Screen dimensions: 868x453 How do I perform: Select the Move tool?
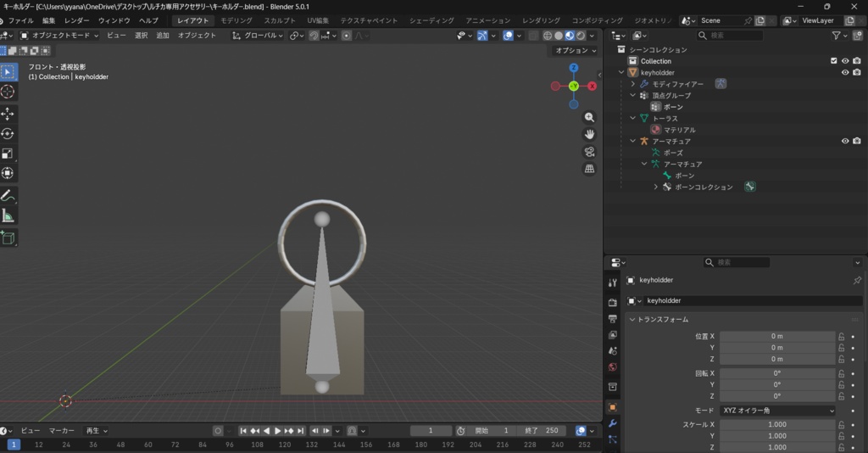coord(8,114)
